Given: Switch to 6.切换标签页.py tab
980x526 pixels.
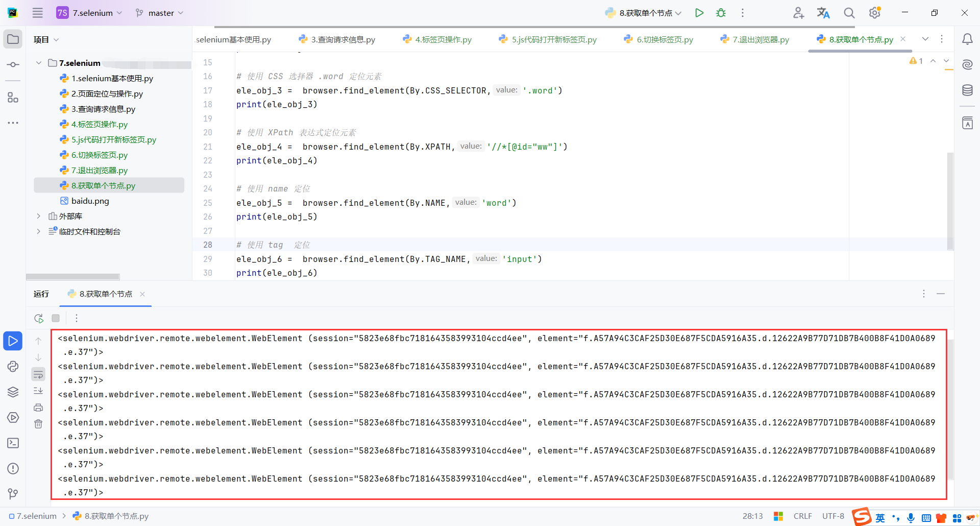Looking at the screenshot, I should pos(658,39).
